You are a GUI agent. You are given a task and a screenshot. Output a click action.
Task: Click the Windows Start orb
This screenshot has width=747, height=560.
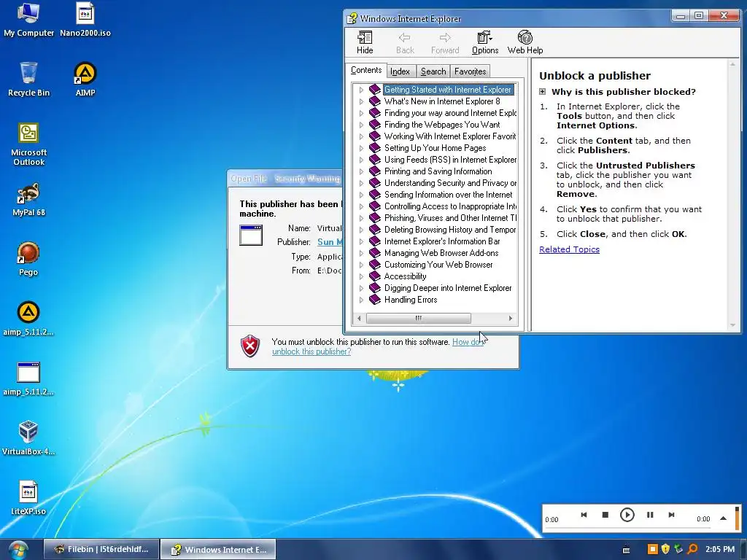[18, 550]
